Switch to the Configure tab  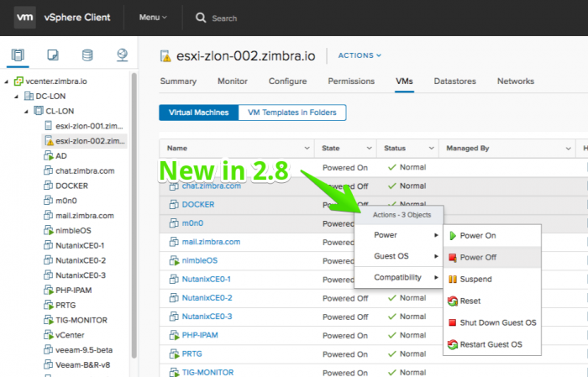(x=287, y=81)
